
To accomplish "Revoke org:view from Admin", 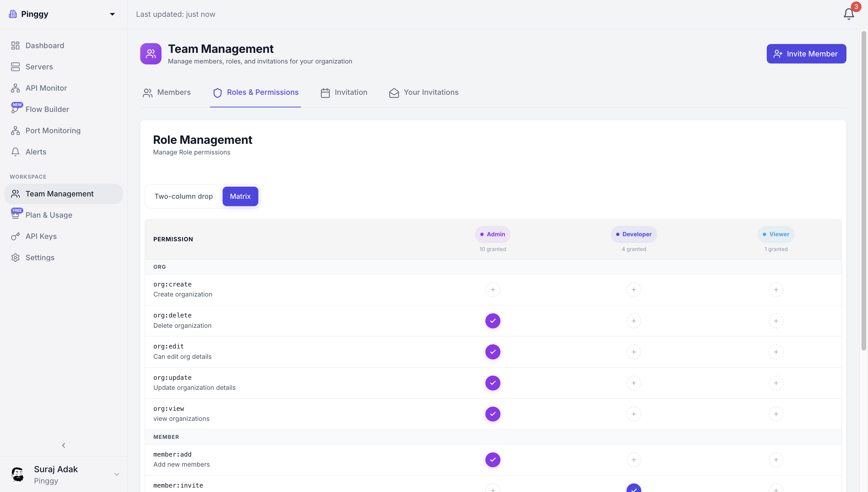I will (x=493, y=414).
